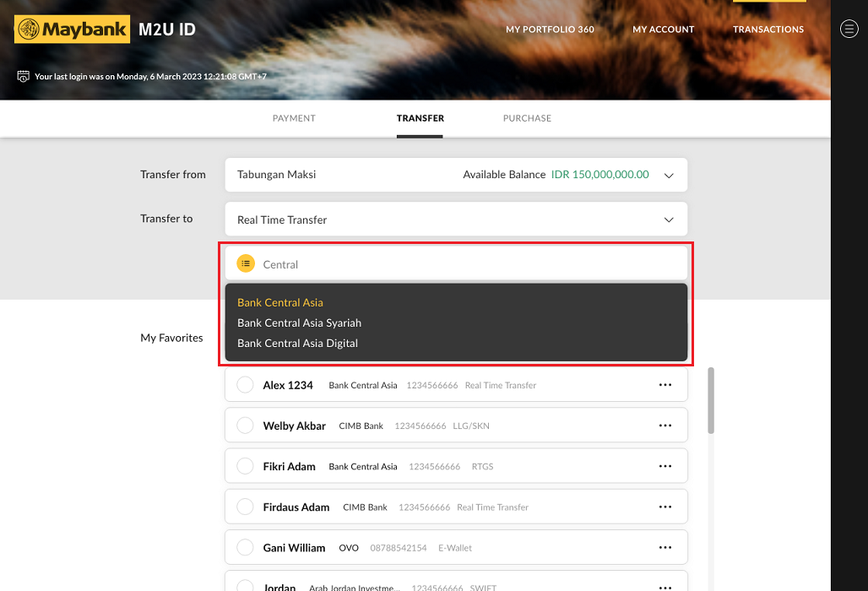Viewport: 868px width, 591px height.
Task: Open three-dot options for Welby Akbar
Action: (665, 426)
